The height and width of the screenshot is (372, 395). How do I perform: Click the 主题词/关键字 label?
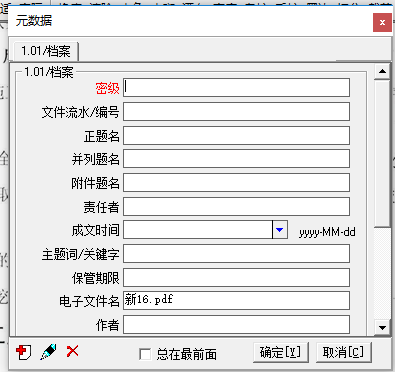[x=80, y=254]
